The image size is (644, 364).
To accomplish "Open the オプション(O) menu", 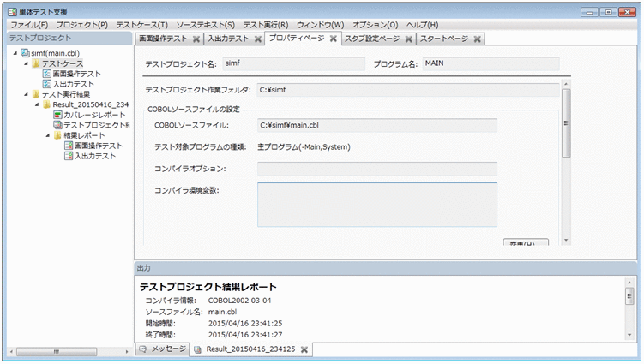I will coord(376,25).
